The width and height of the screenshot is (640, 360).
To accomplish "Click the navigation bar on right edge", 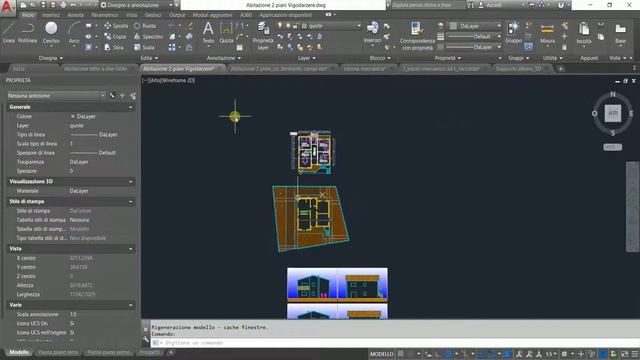I will [x=633, y=207].
